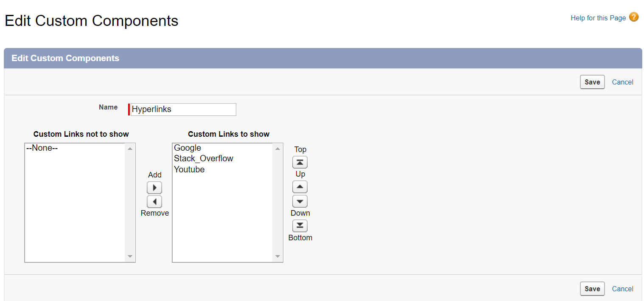Click the bottom Save button
644x301 pixels.
(x=592, y=289)
